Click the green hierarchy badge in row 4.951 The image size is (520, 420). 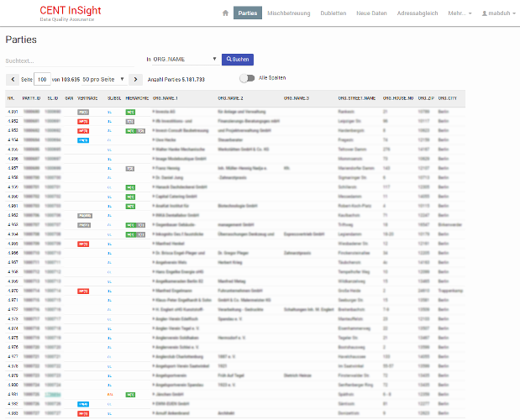point(129,111)
